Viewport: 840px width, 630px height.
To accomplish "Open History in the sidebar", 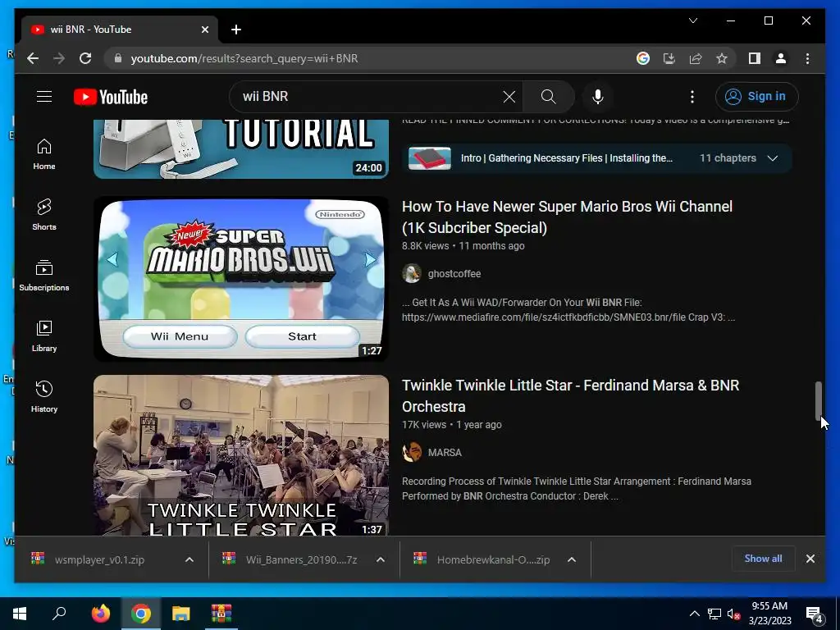I will coord(44,396).
